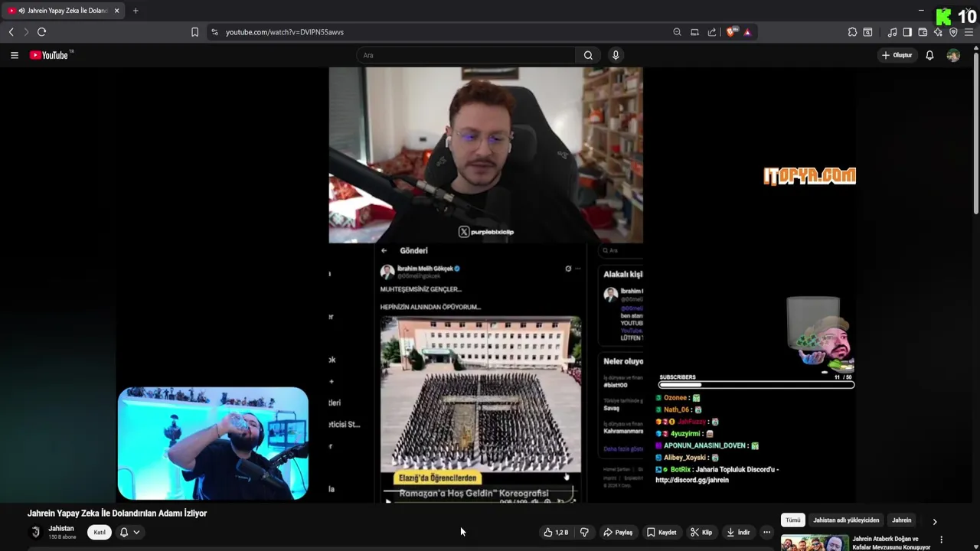Open the Brave Wallet icon

[x=923, y=32]
